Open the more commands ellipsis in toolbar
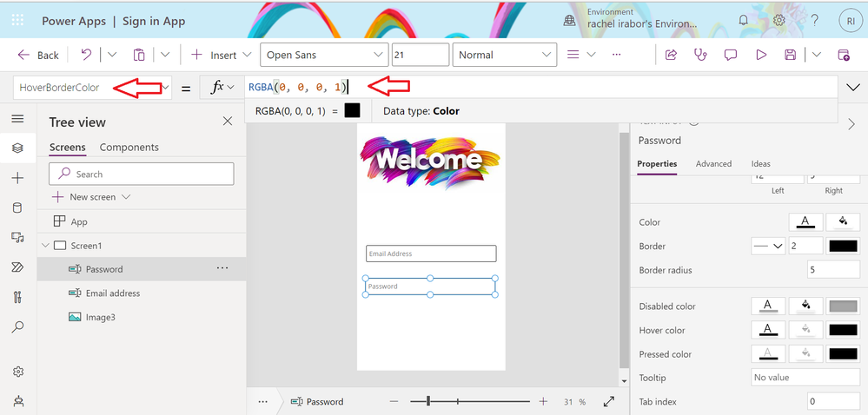The width and height of the screenshot is (868, 415). 616,55
